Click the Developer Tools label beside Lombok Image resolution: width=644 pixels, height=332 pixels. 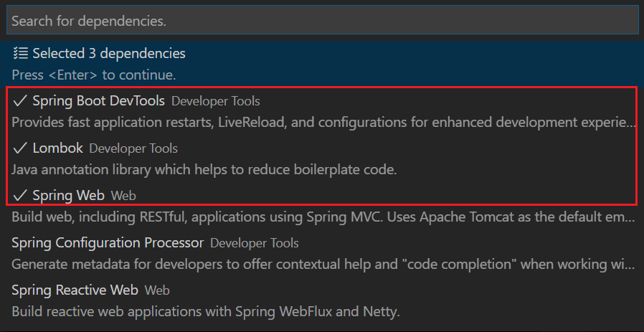pos(133,149)
